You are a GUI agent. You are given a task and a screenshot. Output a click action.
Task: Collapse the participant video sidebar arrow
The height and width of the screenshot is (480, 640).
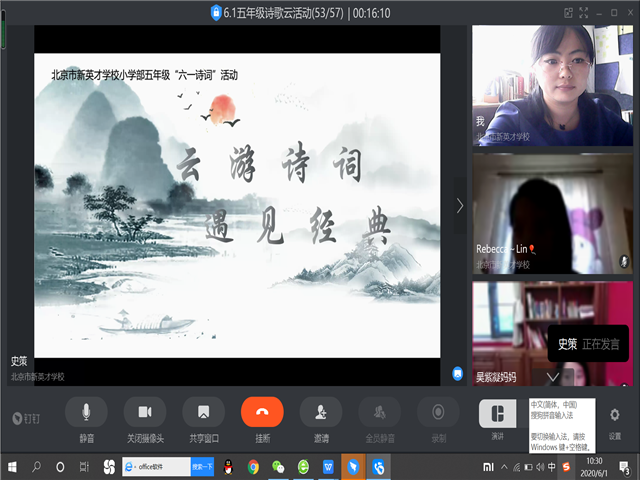point(460,205)
